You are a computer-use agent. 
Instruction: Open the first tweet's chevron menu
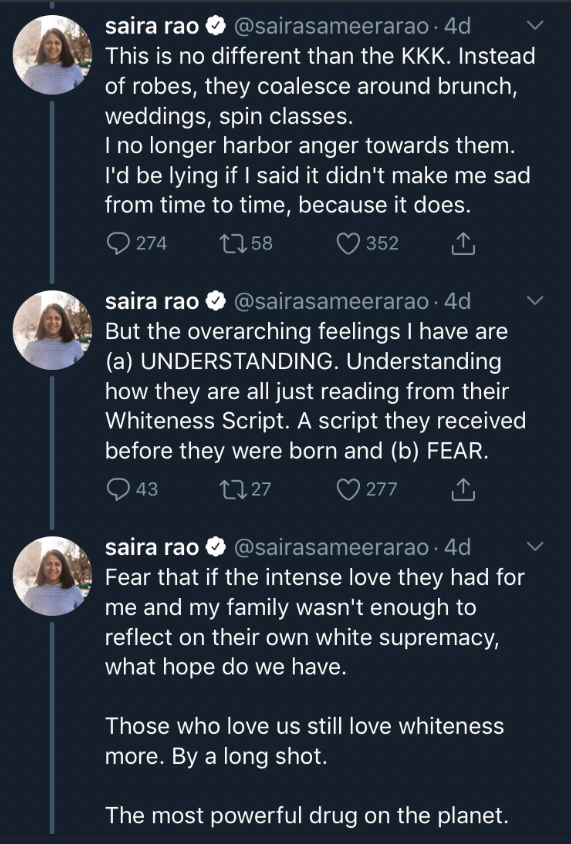[x=534, y=25]
